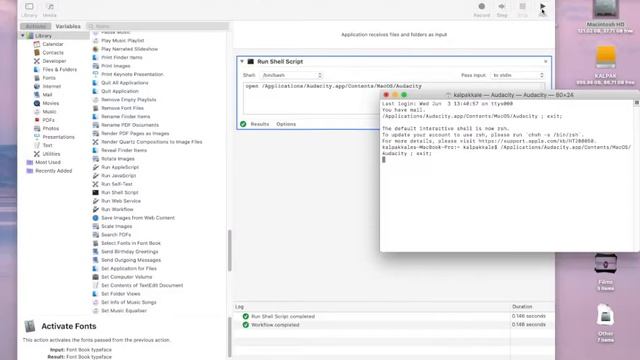The image size is (640, 360).
Task: Select Fonts category in library
Action: [x=49, y=78]
